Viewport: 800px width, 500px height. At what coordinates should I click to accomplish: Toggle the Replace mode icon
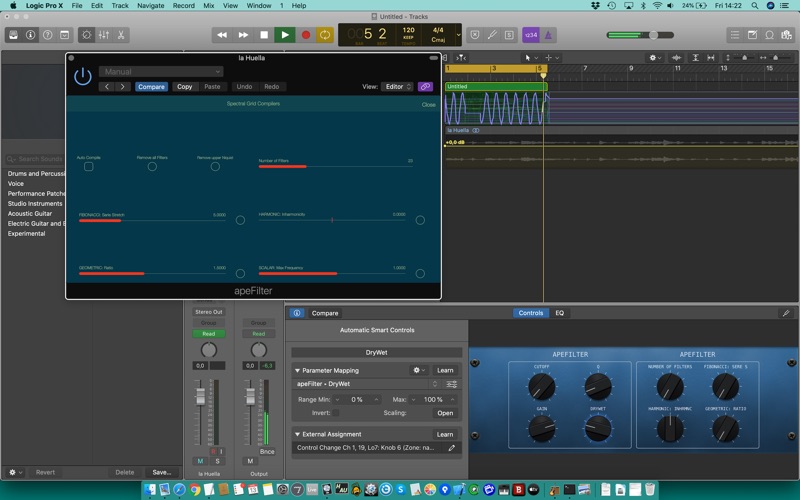(475, 35)
